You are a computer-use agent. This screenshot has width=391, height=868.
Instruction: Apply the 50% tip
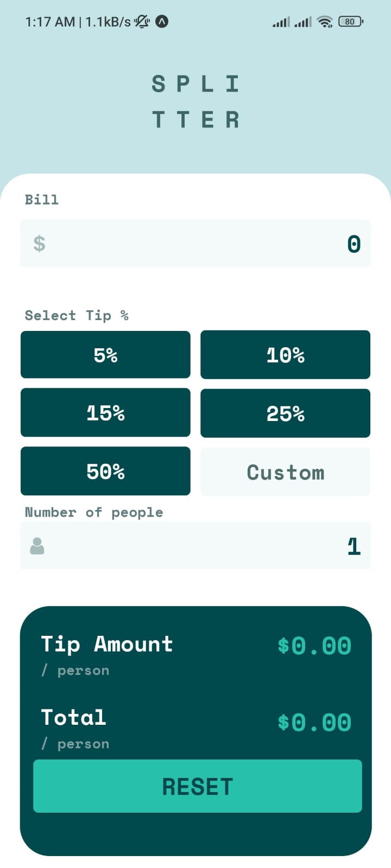(x=105, y=471)
